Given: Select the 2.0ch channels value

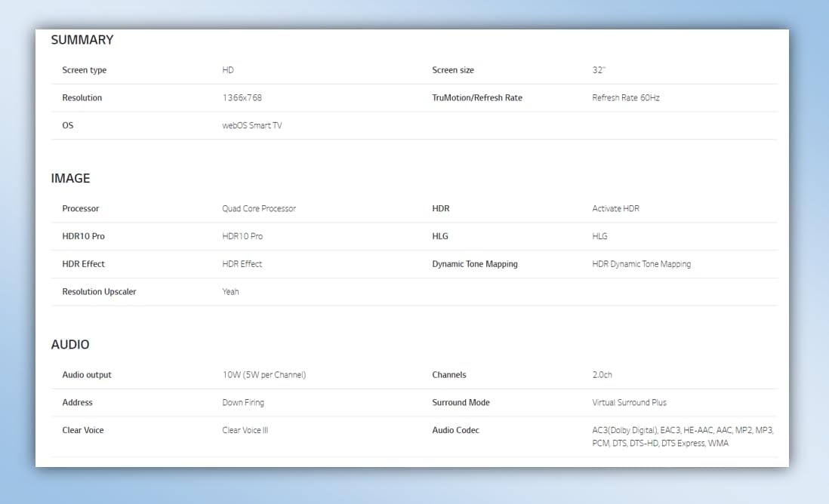Looking at the screenshot, I should [x=602, y=375].
